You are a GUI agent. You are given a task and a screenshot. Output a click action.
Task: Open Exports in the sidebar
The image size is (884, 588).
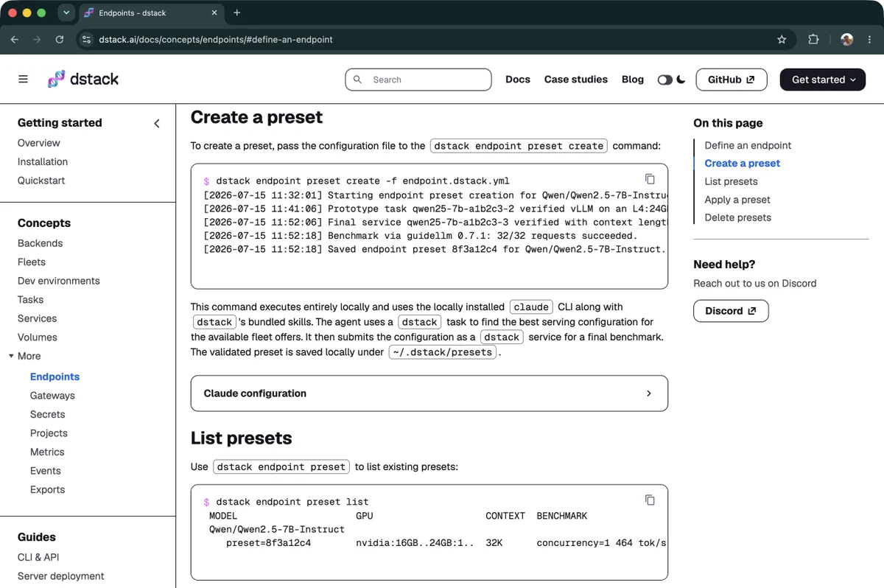click(x=48, y=490)
